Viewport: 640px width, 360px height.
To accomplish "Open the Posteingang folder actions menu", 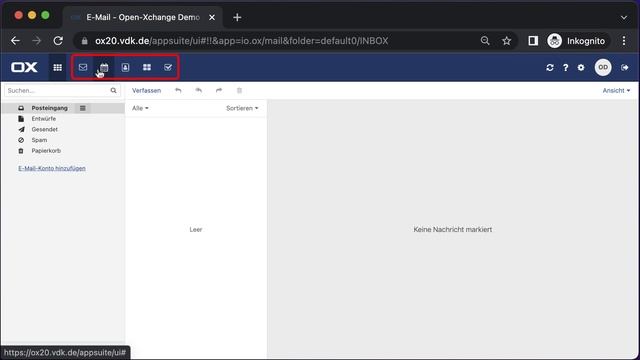I will click(83, 108).
